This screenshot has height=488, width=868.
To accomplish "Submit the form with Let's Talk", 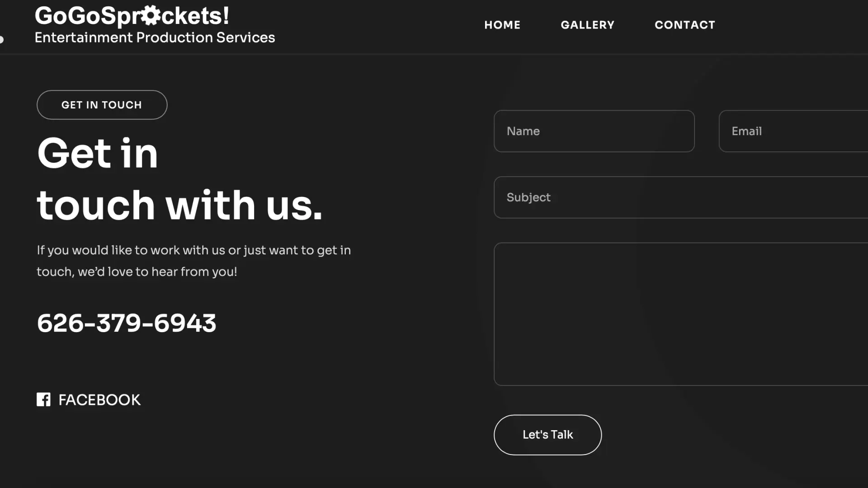I will coord(547,435).
